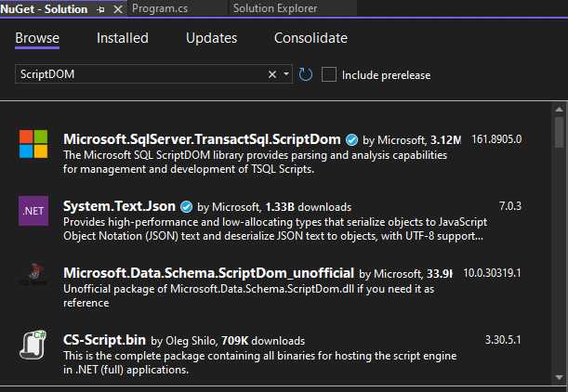Image resolution: width=568 pixels, height=392 pixels.
Task: Select the System.Text.Json package title
Action: tap(119, 206)
